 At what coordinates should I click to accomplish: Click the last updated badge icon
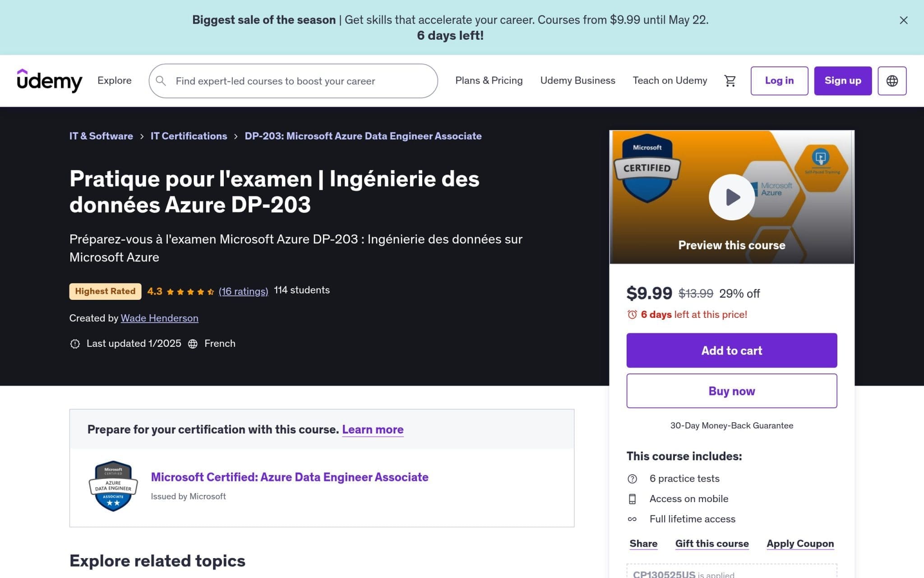click(x=75, y=344)
